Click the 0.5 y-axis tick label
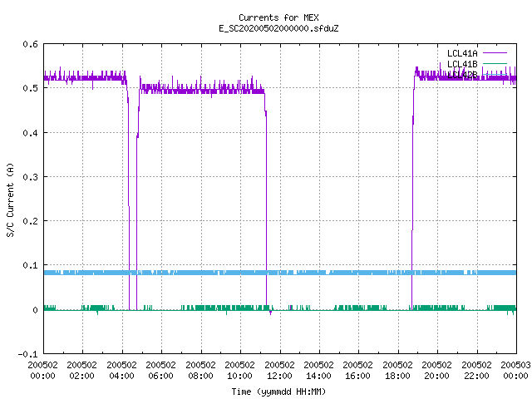The width and height of the screenshot is (532, 399). (x=30, y=88)
